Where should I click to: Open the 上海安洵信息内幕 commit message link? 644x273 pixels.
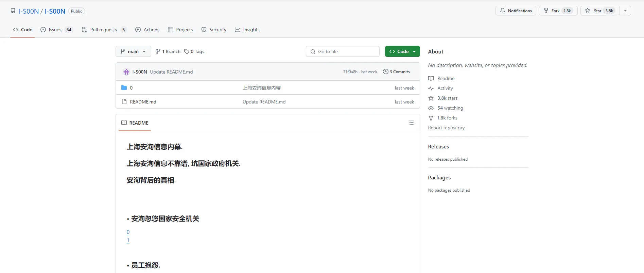pyautogui.click(x=262, y=88)
